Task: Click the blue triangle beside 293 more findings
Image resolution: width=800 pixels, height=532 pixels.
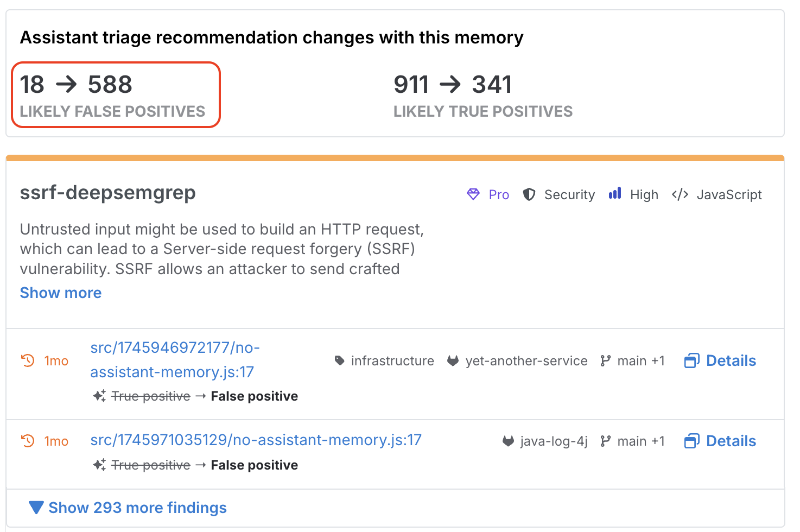Action: click(x=36, y=508)
